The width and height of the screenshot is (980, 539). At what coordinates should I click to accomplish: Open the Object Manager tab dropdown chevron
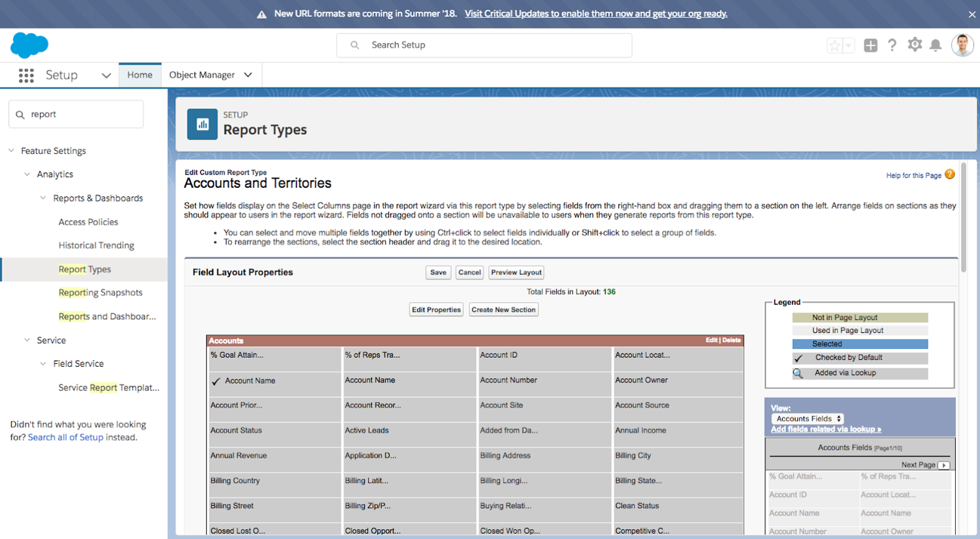[x=248, y=75]
